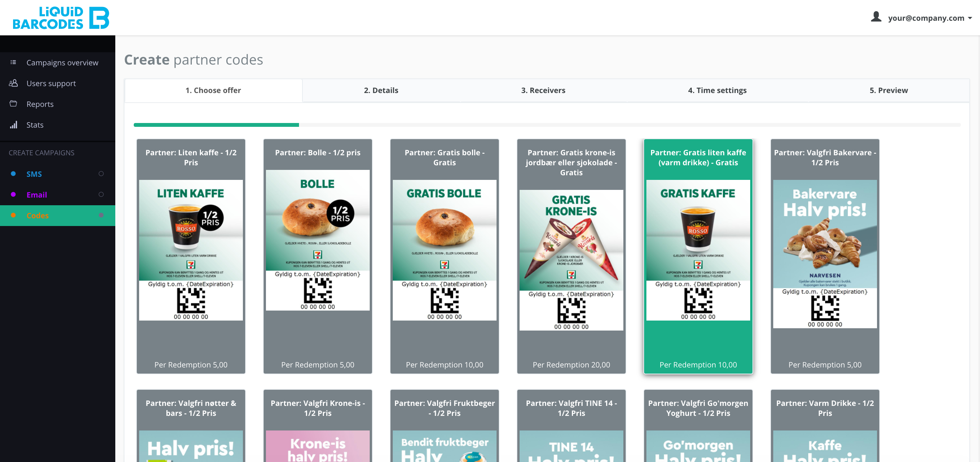Screen dimensions: 980x462
Task: Switch to 4. Time settings tab
Action: pos(717,90)
